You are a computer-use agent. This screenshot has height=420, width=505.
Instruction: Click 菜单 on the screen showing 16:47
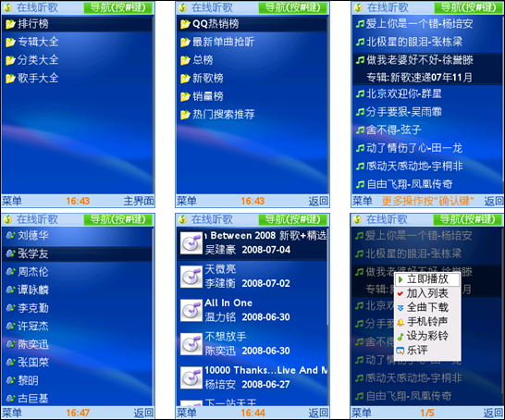12,413
